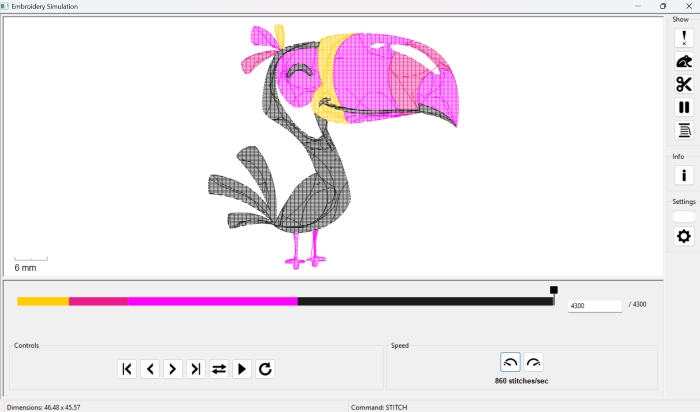The image size is (700, 412).
Task: Restart the simulation with the reload icon
Action: (x=265, y=369)
